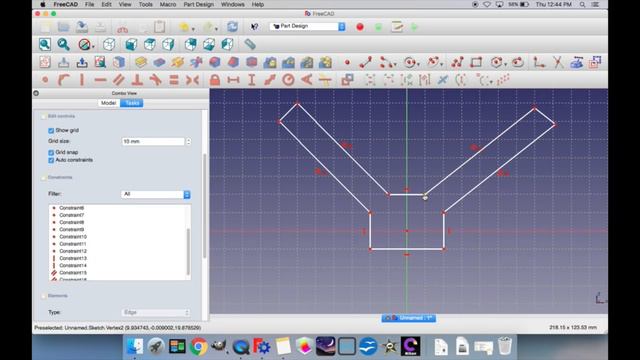Image resolution: width=640 pixels, height=360 pixels.
Task: Open the circle tool dropdown arrow
Action: (418, 64)
